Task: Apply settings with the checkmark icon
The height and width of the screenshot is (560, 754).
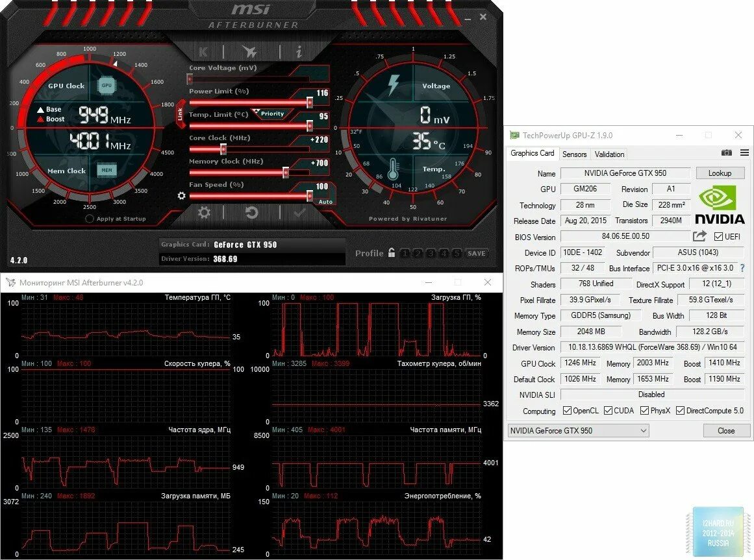Action: pos(299,212)
